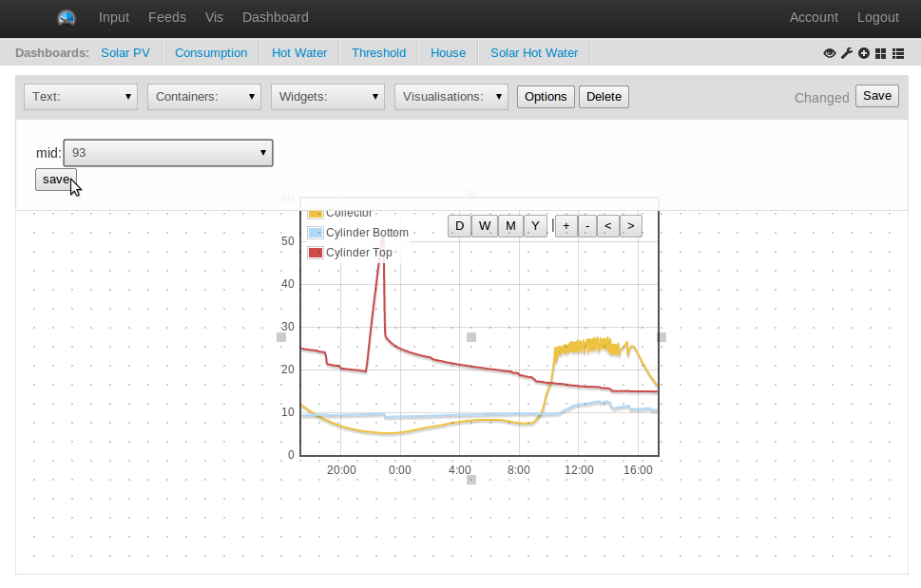921x588 pixels.
Task: Click the Cylinder Top red legend swatch
Action: [316, 253]
